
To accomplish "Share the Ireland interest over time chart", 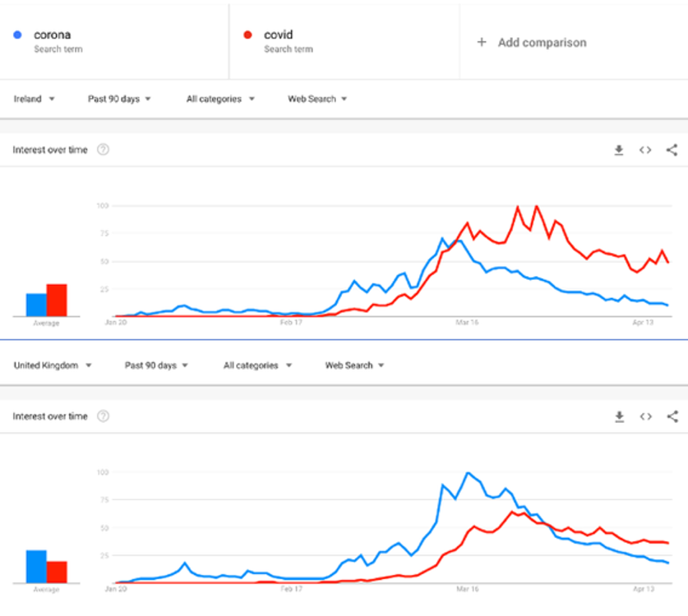I will pyautogui.click(x=672, y=150).
